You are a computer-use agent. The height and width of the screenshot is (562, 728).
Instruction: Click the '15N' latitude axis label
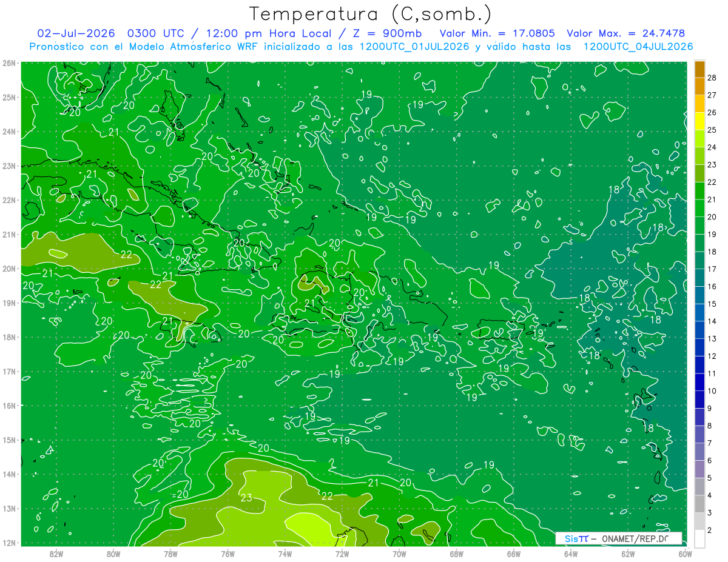9,440
